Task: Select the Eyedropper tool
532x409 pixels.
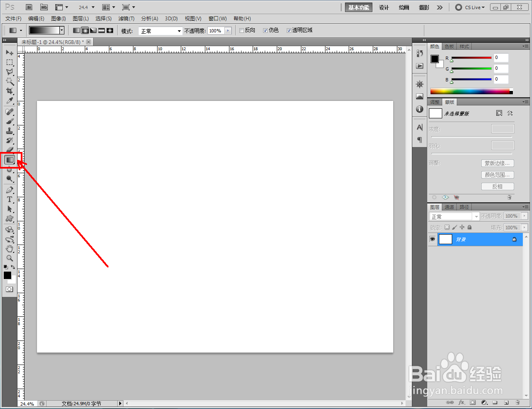Action: [x=10, y=100]
